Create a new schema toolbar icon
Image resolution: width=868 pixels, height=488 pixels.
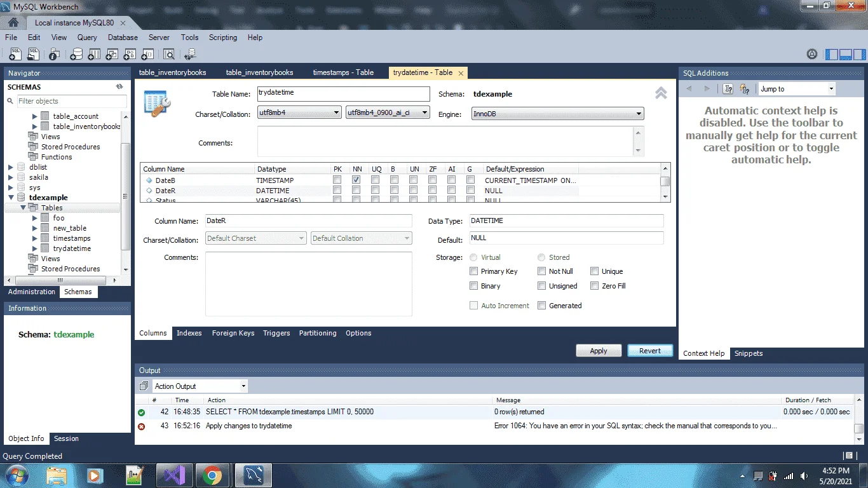tap(76, 55)
